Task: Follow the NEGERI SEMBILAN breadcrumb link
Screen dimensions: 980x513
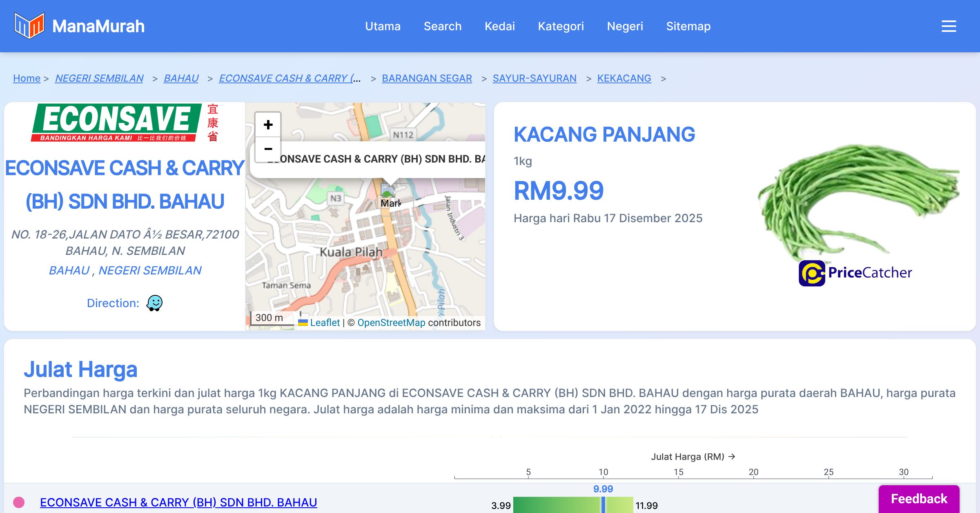Action: point(99,78)
